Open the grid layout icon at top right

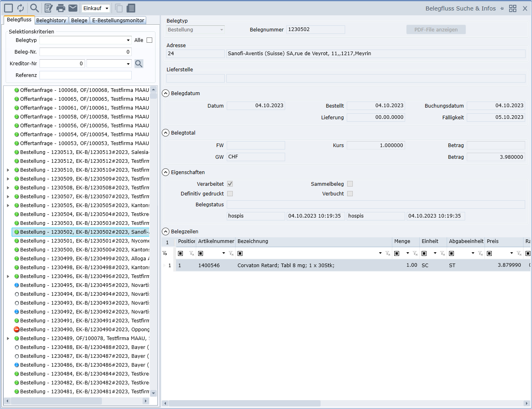pos(513,8)
